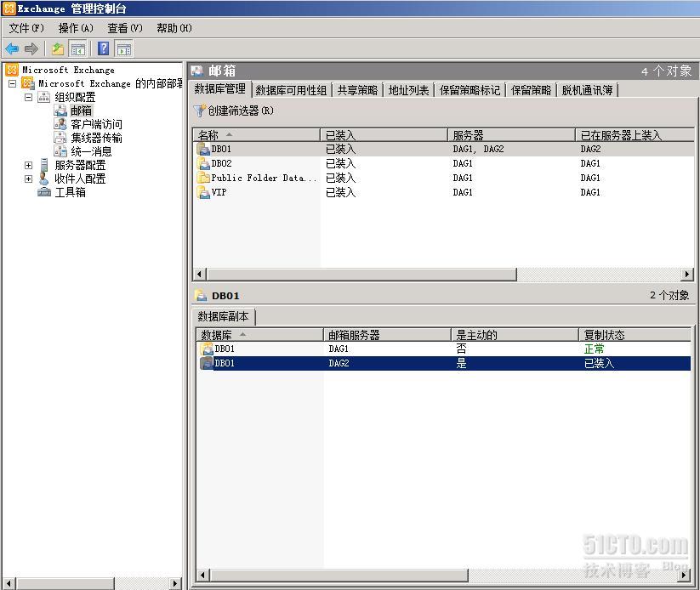Open the 地址列表 tab
The width and height of the screenshot is (700, 590).
coord(408,90)
